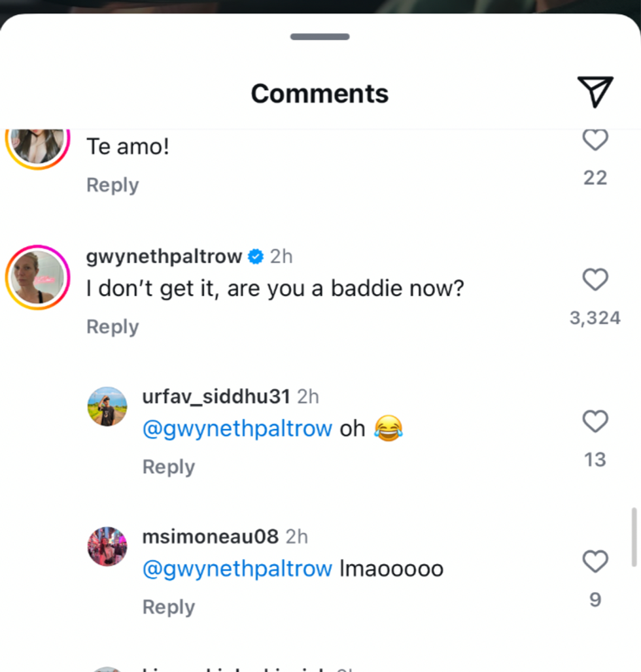Image resolution: width=641 pixels, height=672 pixels.
Task: Open msimoneau08 username link
Action: 210,537
